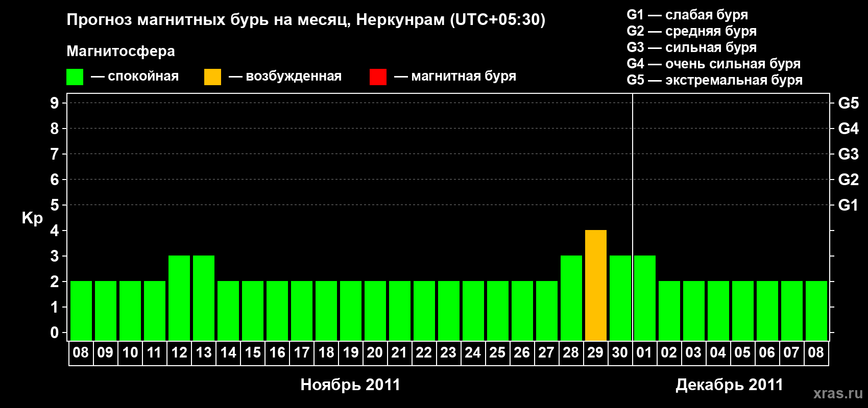Click the 'спокойная' legend text

(x=143, y=76)
